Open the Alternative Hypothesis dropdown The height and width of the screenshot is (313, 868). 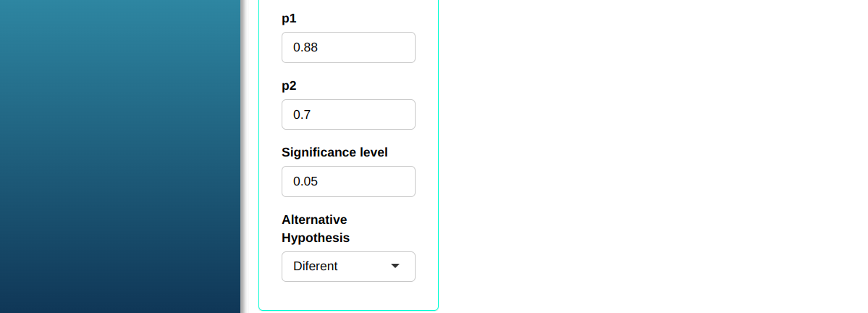point(348,267)
